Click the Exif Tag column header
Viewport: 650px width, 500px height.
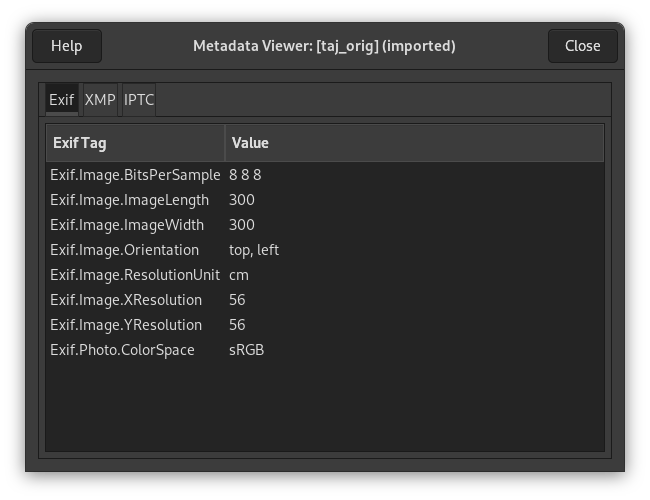coord(135,143)
